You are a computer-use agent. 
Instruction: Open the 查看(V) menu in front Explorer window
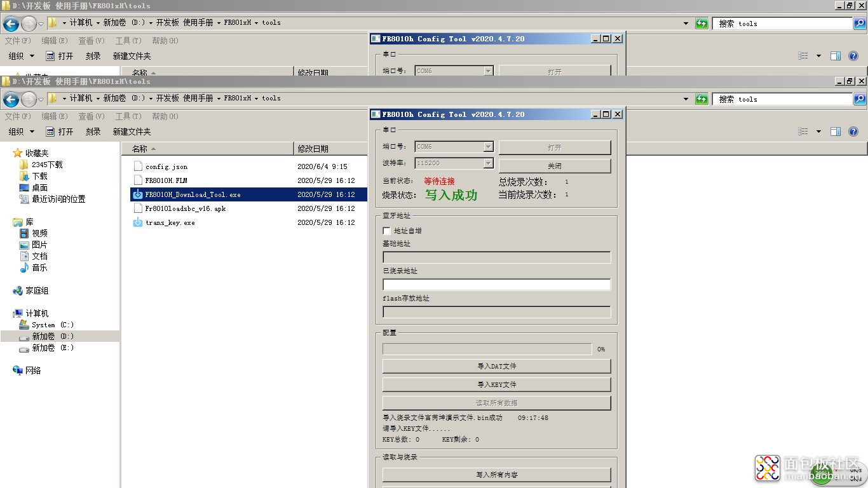click(92, 116)
